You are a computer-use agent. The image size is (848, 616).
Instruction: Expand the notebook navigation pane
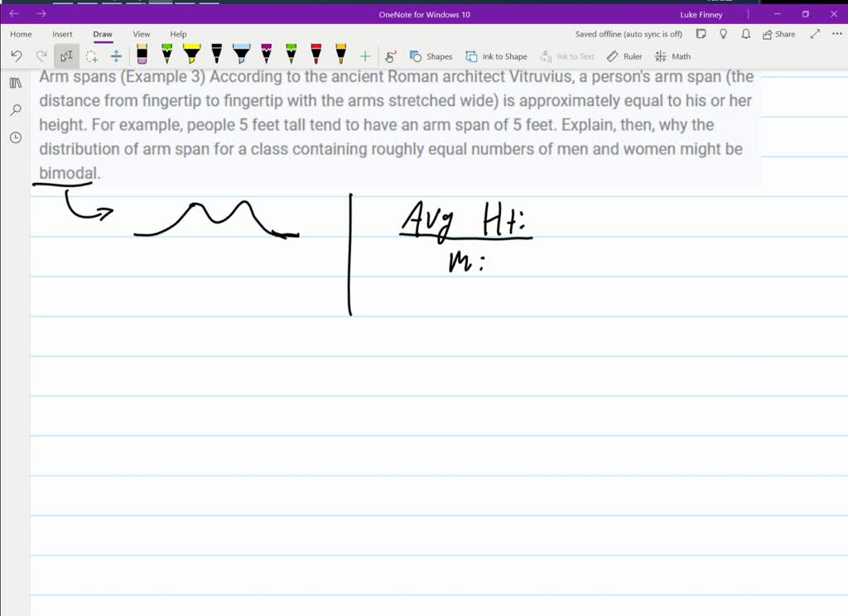(16, 83)
